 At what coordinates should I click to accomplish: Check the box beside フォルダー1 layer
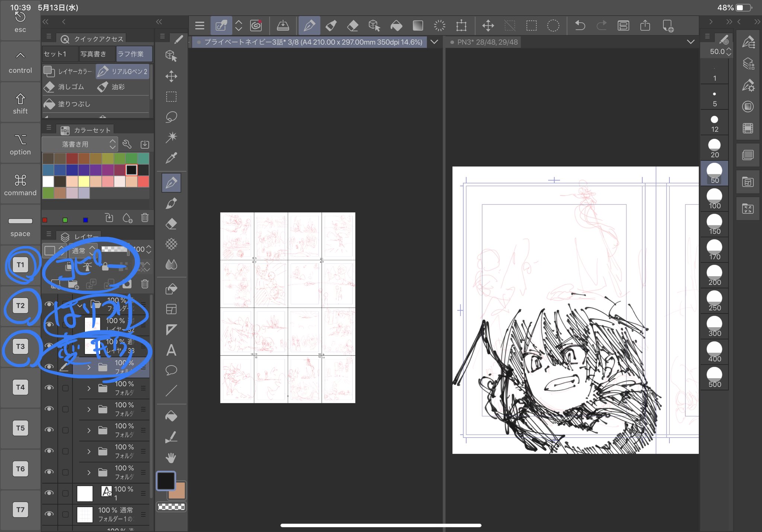click(65, 515)
